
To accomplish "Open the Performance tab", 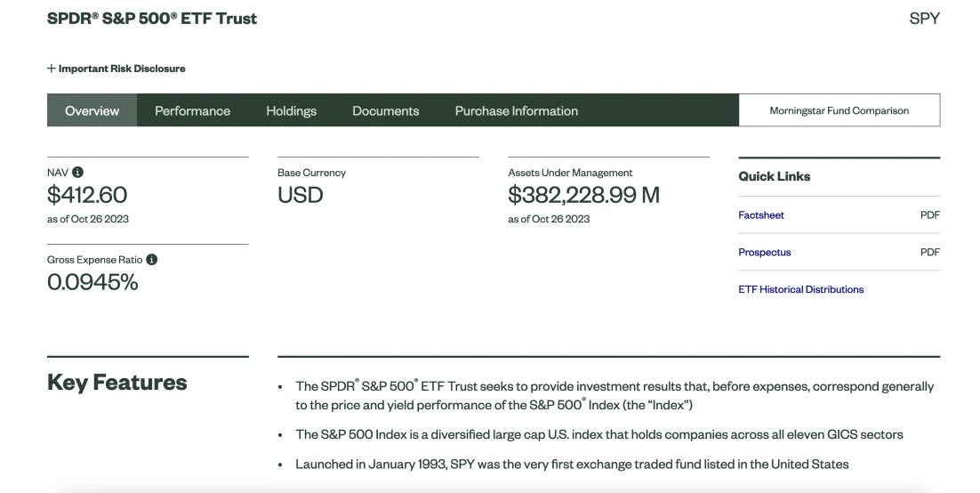I will coord(192,111).
